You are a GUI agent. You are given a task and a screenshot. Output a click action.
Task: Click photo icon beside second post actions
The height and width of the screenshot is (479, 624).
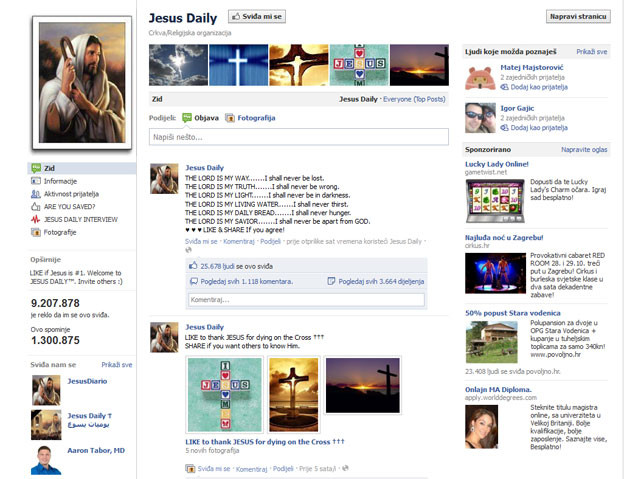click(190, 469)
